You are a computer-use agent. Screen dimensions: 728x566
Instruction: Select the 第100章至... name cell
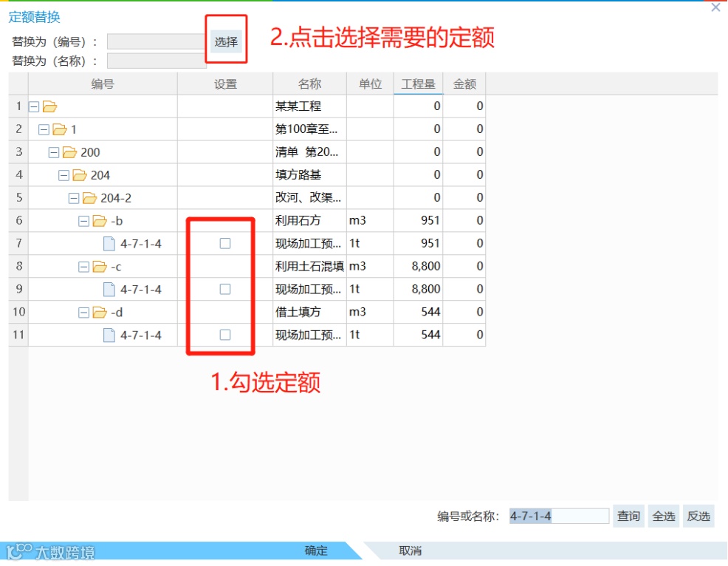point(309,129)
